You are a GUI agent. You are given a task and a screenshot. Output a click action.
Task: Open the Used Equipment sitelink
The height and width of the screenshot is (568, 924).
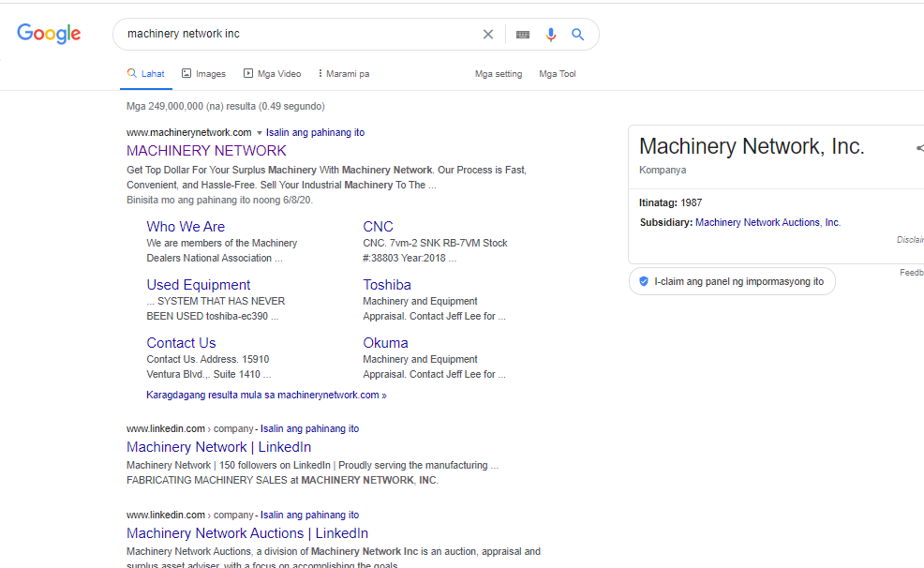click(198, 285)
